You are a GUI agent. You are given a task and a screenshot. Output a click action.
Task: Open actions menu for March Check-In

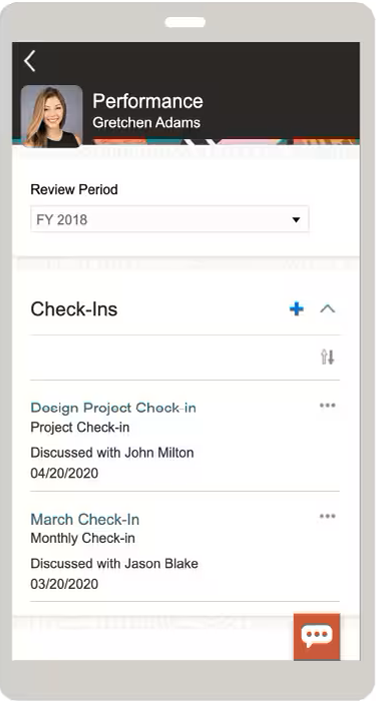327,516
